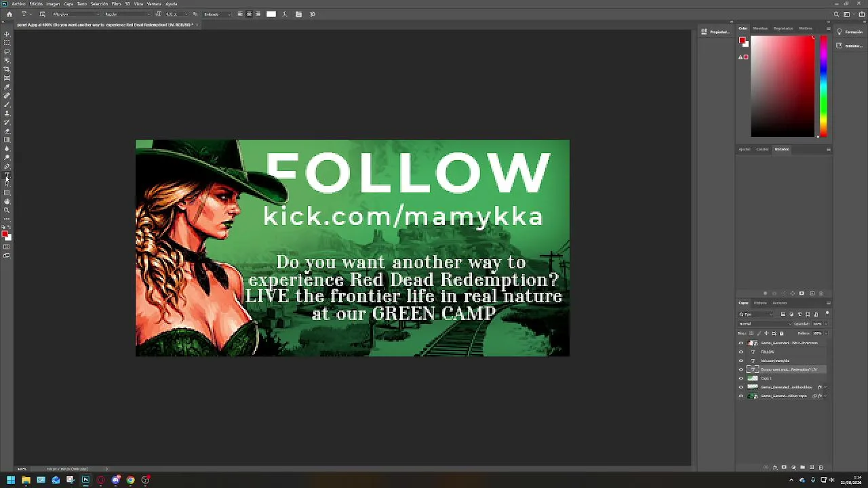Viewport: 868px width, 488px height.
Task: Select the Eraser tool
Action: pos(7,131)
